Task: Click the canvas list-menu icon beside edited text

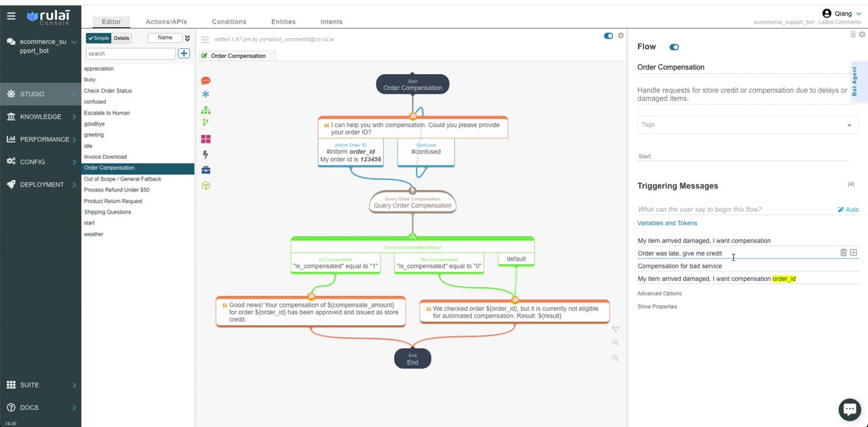Action: [x=205, y=39]
